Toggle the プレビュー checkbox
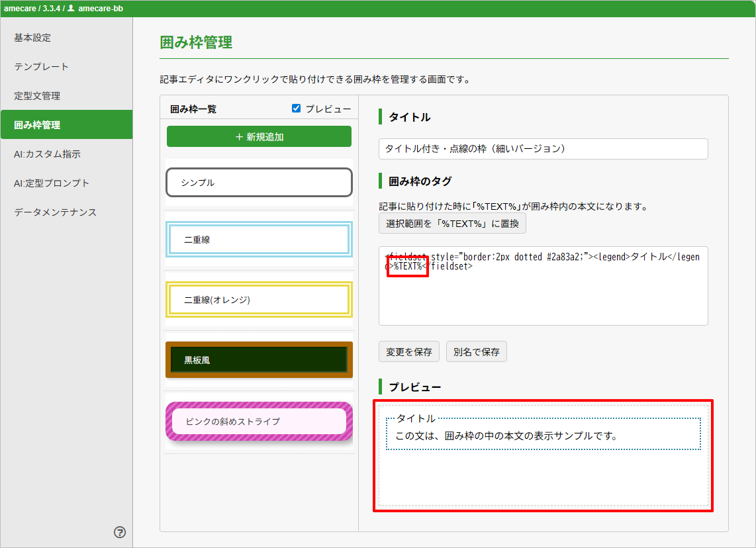 (297, 109)
